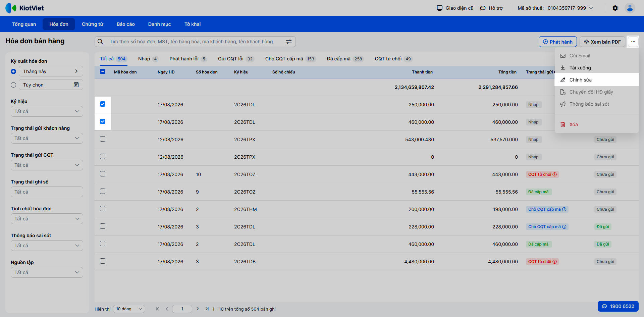
Task: Switch to the Phát hành lỗi tab
Action: [188, 59]
